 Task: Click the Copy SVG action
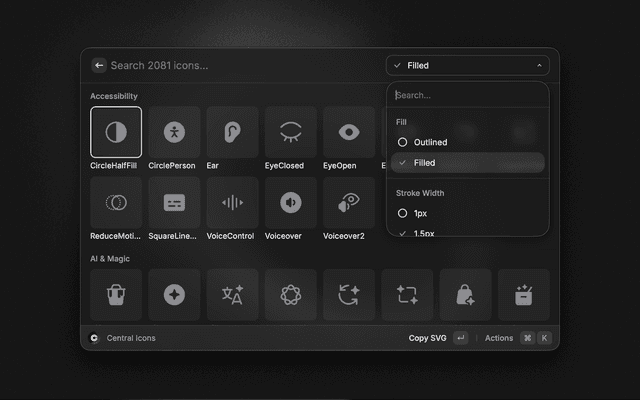point(427,338)
